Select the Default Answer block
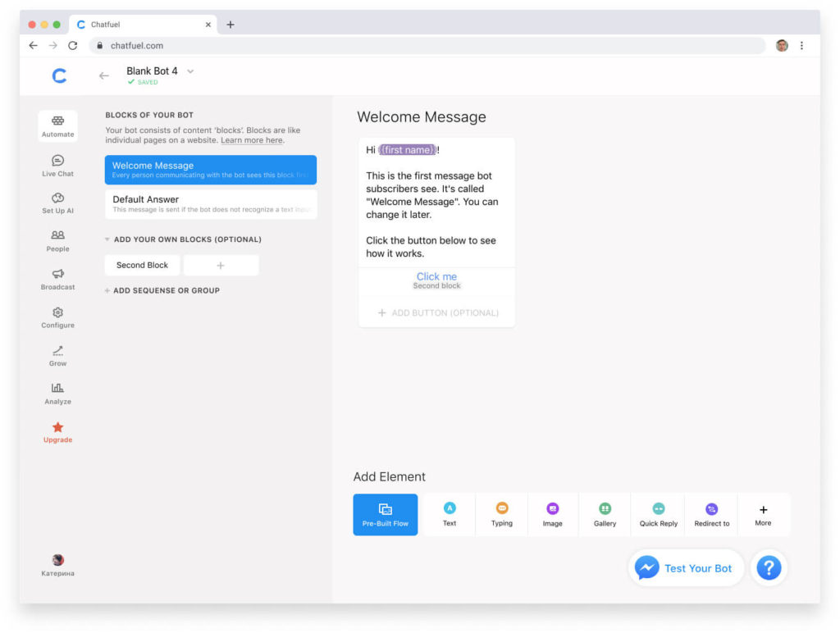 [x=211, y=204]
